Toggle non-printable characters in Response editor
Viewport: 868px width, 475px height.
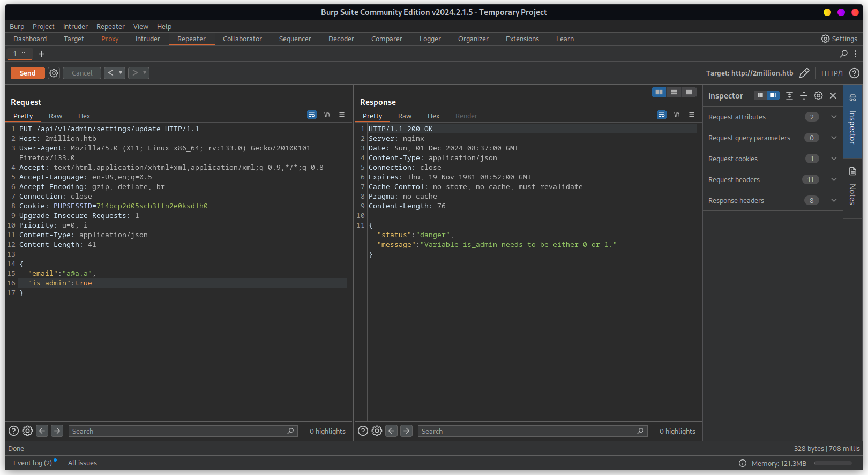tap(677, 115)
